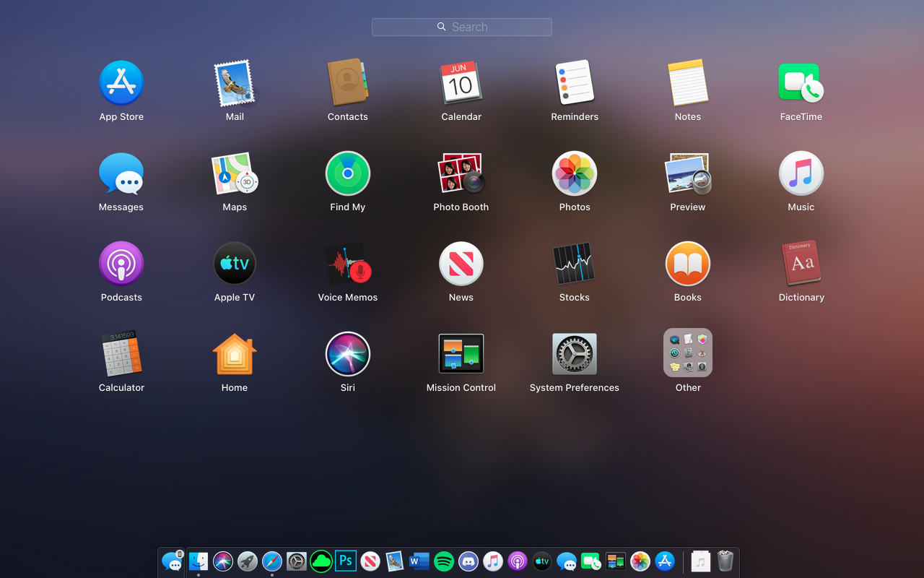Launch Photoshop from the Dock
924x578 pixels.
(346, 561)
